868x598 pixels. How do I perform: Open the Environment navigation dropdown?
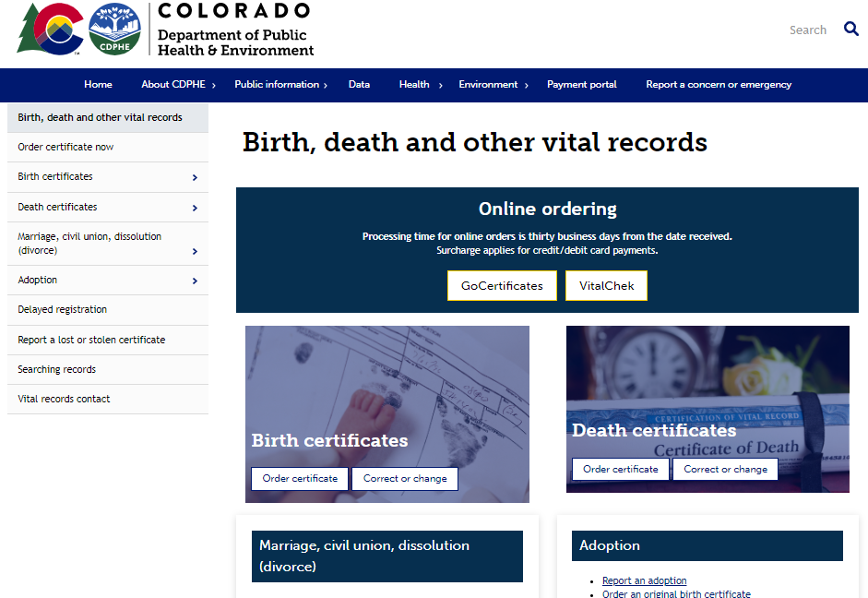(488, 84)
